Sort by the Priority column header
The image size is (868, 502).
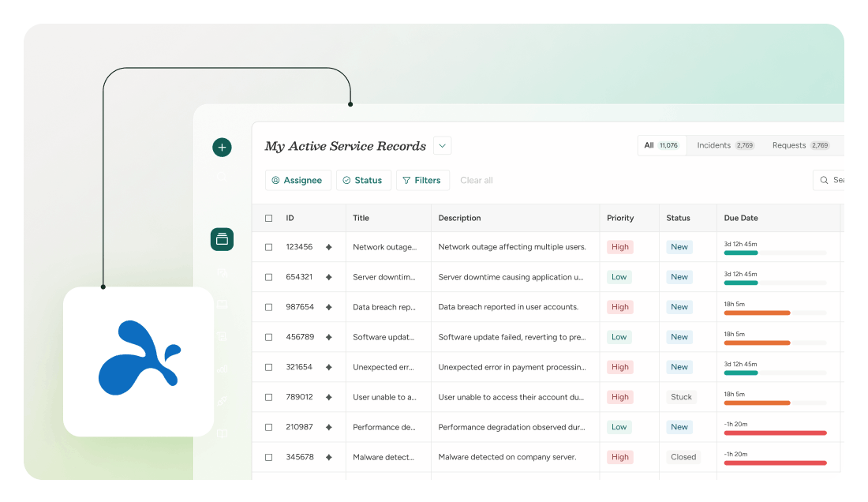tap(620, 219)
